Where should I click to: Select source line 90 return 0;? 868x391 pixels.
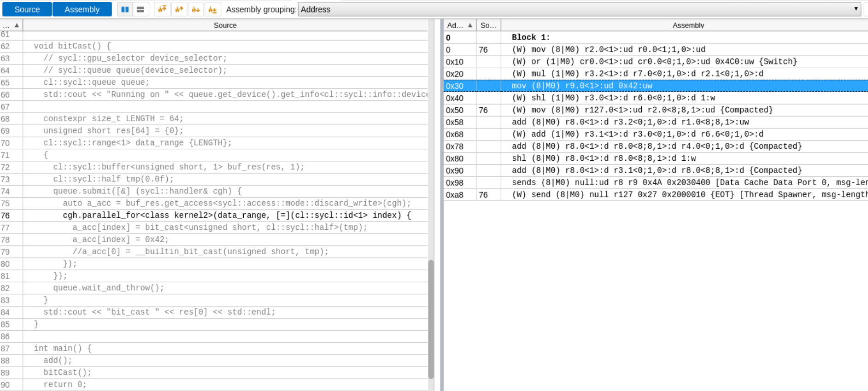[x=214, y=385]
